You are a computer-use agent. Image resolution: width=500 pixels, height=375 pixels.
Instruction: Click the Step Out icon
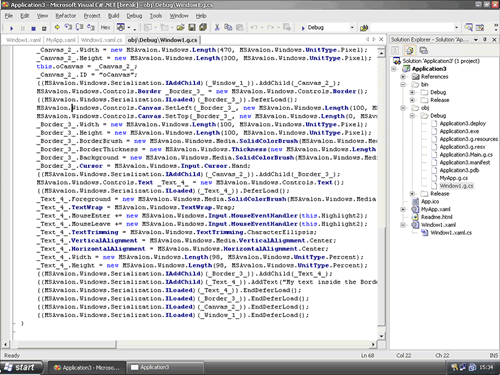tap(90, 27)
